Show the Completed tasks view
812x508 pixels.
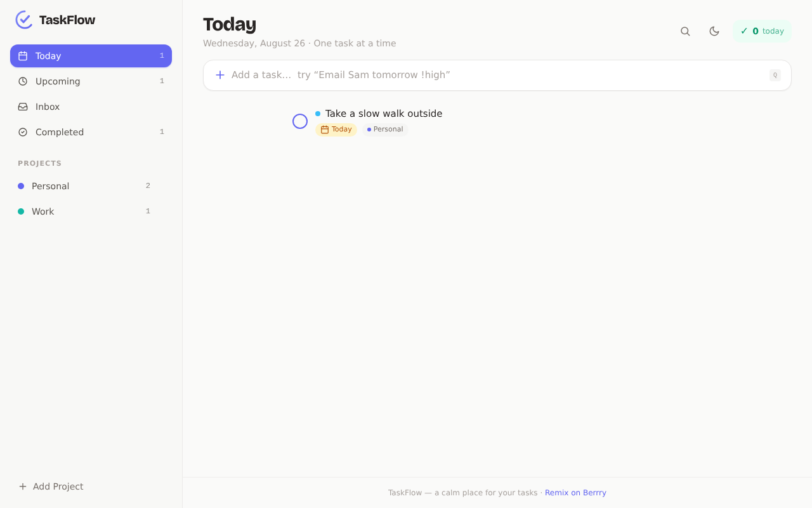[x=91, y=132]
